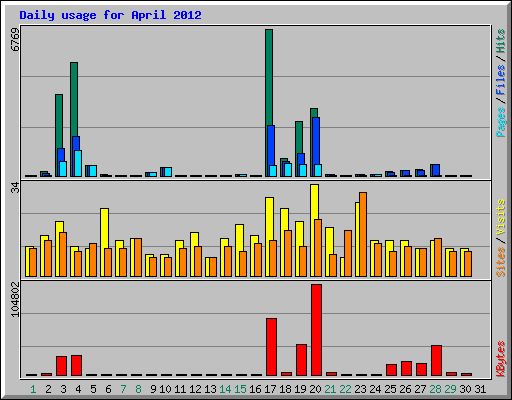Click the KBytes legend label

tap(501, 359)
